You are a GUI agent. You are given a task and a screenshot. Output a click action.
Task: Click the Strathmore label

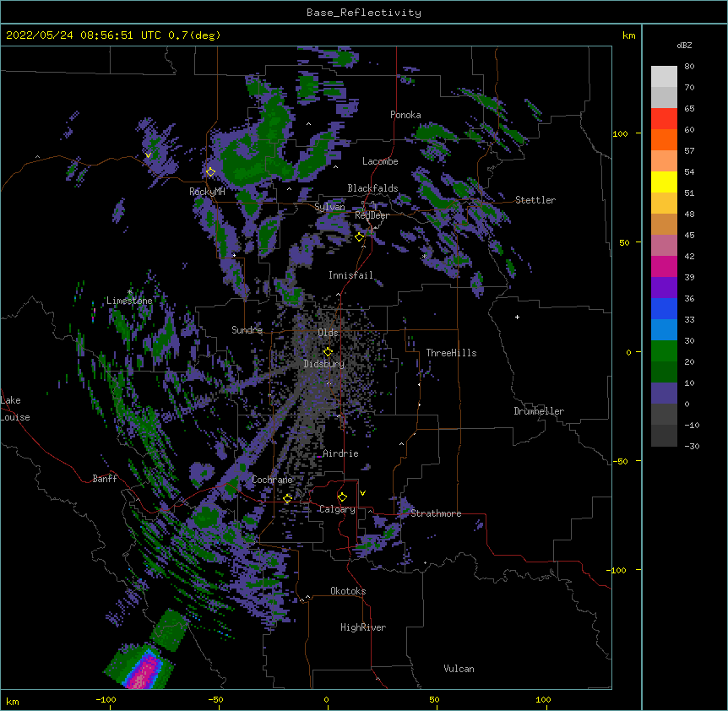pyautogui.click(x=436, y=513)
